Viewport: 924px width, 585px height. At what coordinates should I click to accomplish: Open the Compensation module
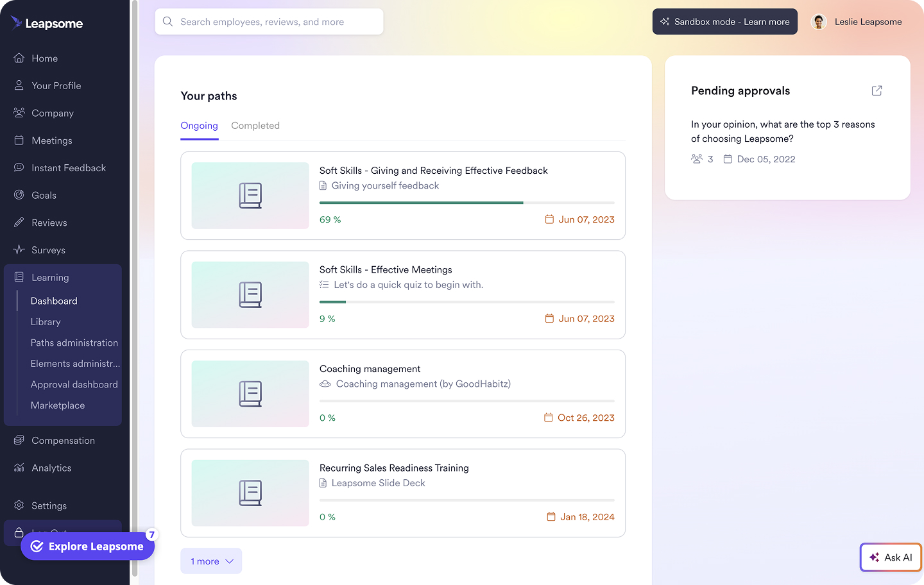pos(62,440)
